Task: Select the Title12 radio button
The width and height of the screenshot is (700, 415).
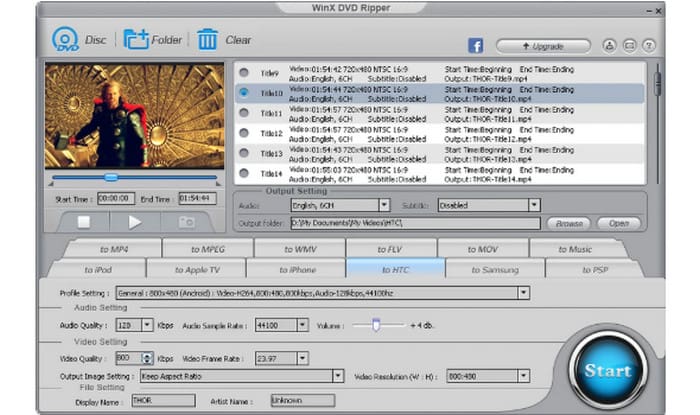Action: [243, 133]
